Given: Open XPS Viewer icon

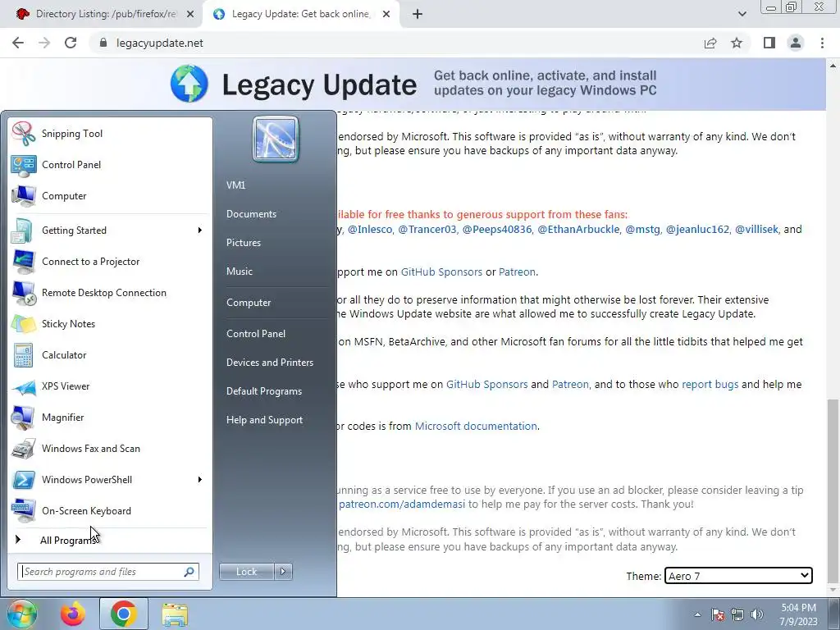Looking at the screenshot, I should coord(24,386).
